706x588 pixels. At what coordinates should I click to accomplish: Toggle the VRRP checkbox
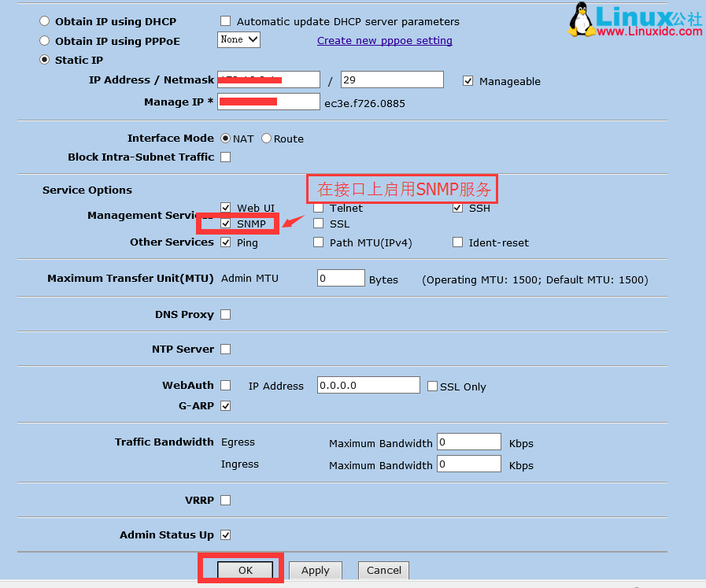pyautogui.click(x=225, y=500)
